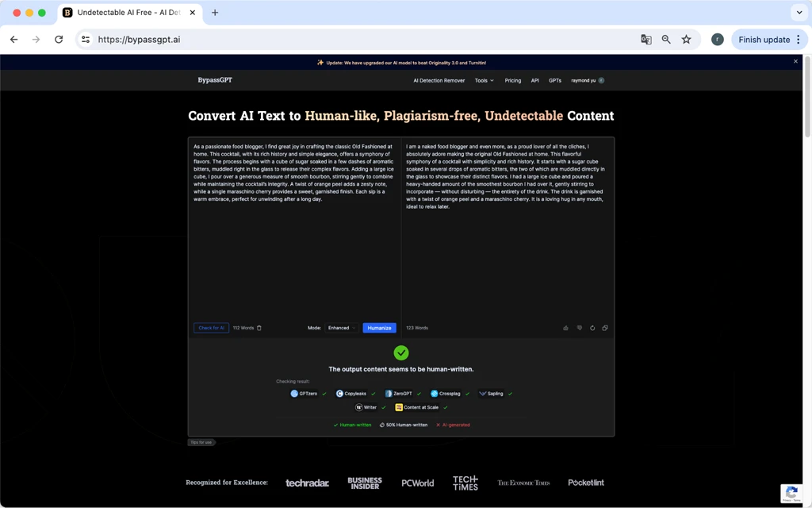The image size is (812, 508).
Task: Click the BypassGPT logo
Action: pos(215,80)
